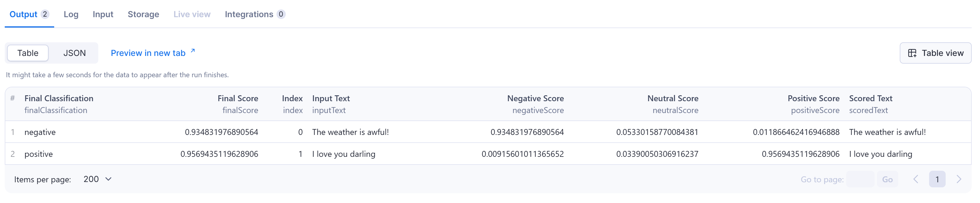This screenshot has height=203, width=980.
Task: Click the next page arrow
Action: click(959, 179)
